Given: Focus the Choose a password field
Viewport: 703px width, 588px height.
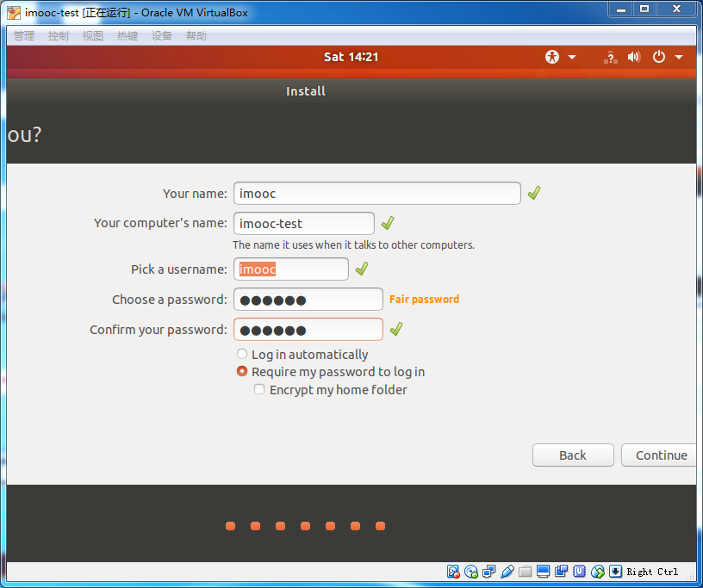Looking at the screenshot, I should coord(308,300).
